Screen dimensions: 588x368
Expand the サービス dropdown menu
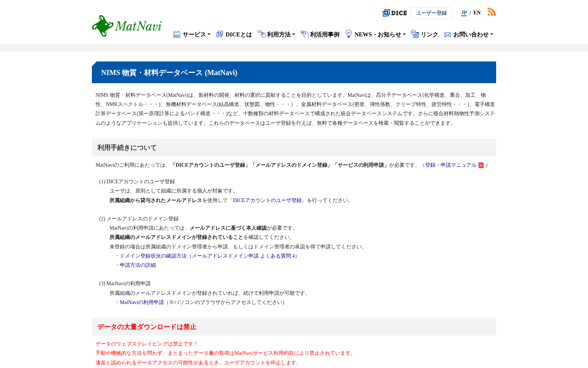coord(196,34)
